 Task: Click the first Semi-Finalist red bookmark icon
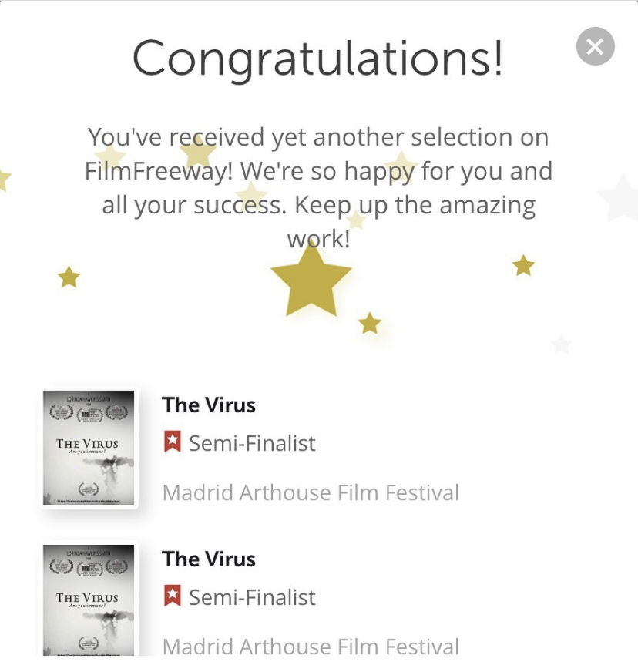pyautogui.click(x=173, y=442)
